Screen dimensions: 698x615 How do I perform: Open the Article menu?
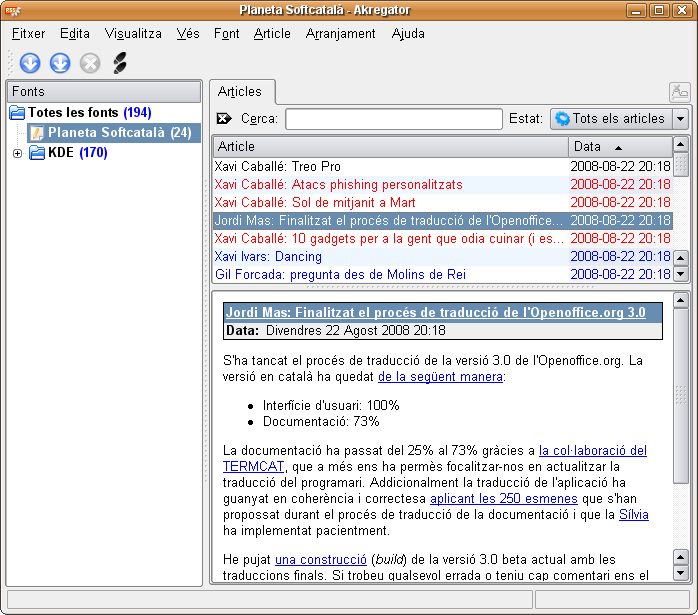(272, 34)
